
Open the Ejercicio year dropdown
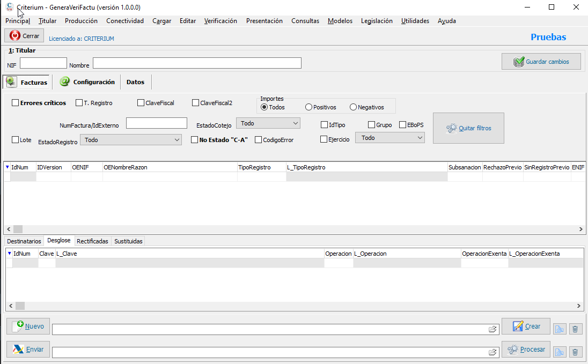(390, 138)
